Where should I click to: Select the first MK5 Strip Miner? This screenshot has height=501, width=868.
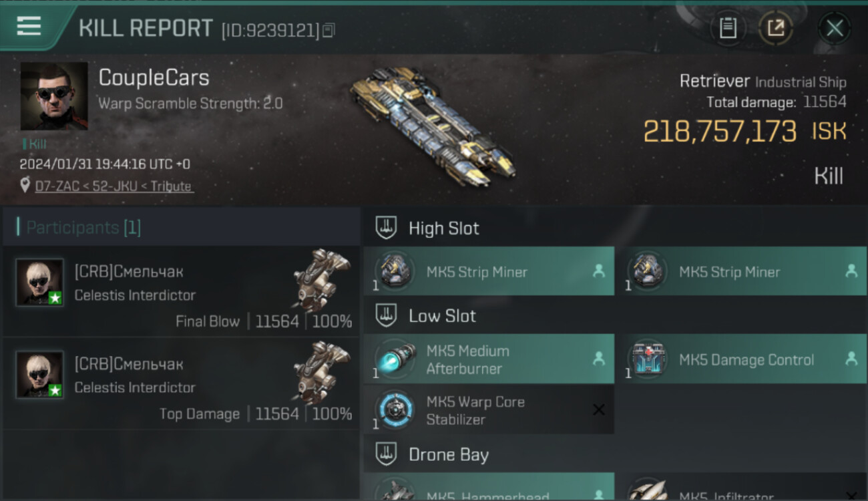(x=489, y=271)
